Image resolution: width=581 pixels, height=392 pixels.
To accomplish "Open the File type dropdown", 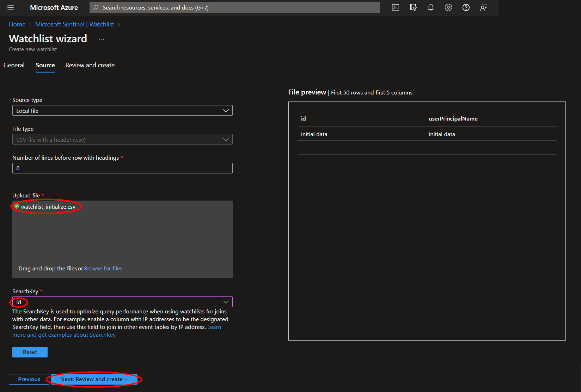I will [122, 140].
